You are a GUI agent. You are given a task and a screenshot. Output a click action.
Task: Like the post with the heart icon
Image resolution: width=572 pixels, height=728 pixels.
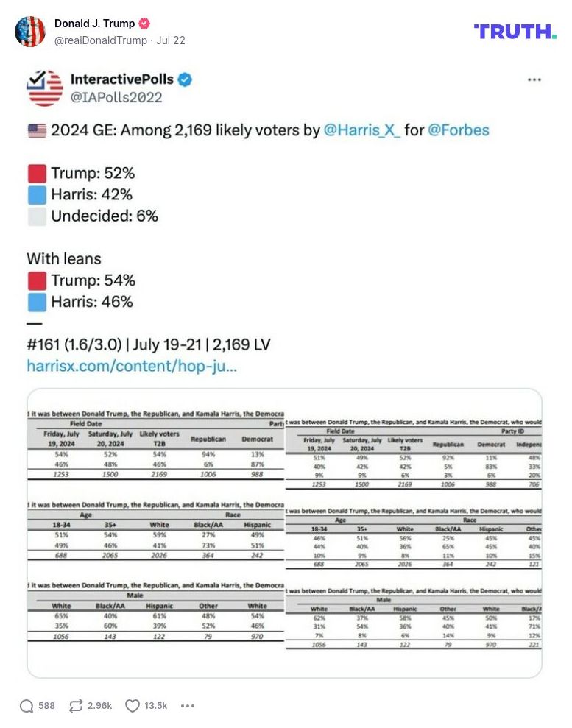click(x=132, y=706)
